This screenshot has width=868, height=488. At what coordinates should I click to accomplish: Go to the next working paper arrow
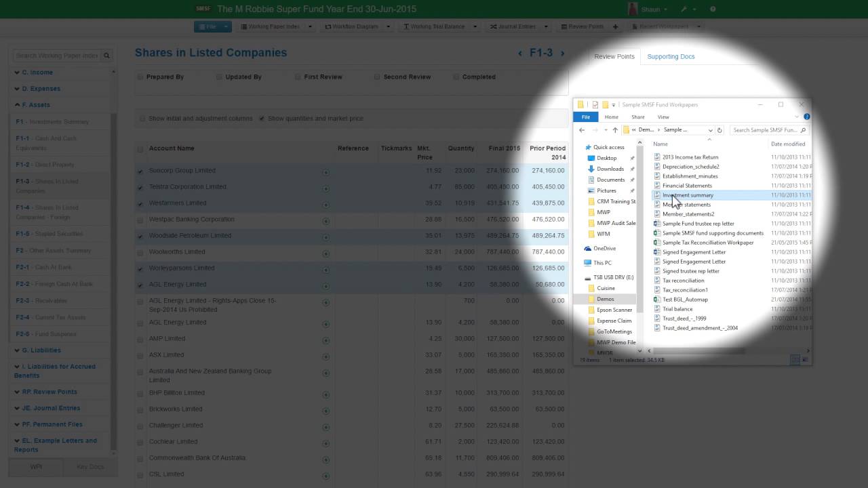coord(562,53)
